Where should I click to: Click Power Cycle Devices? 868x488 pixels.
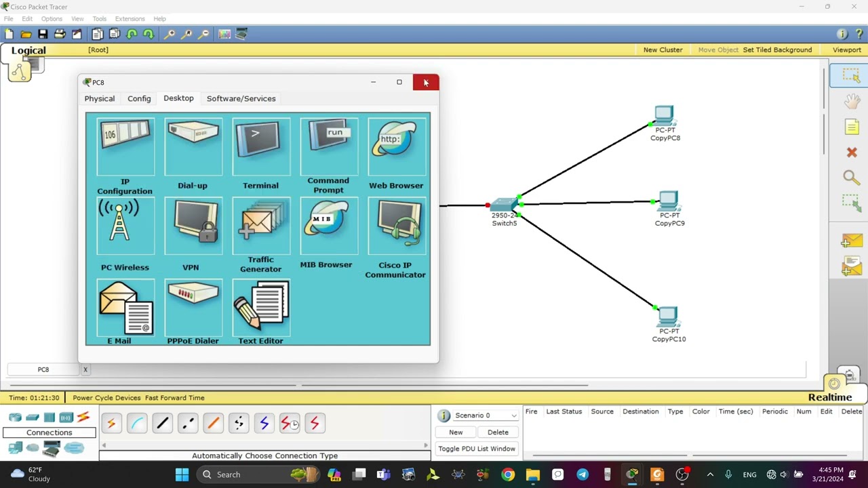coord(106,398)
